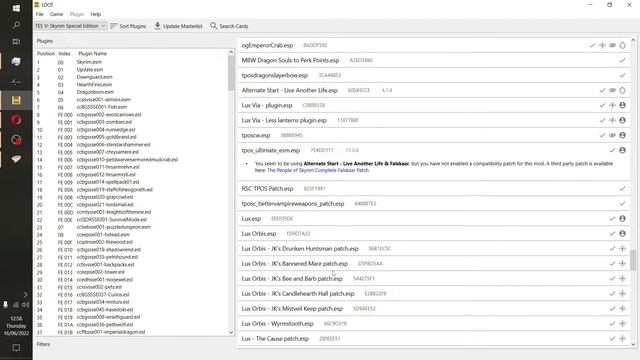This screenshot has height=360, width=640.
Task: Click the Update Masterlist download icon
Action: [x=158, y=26]
